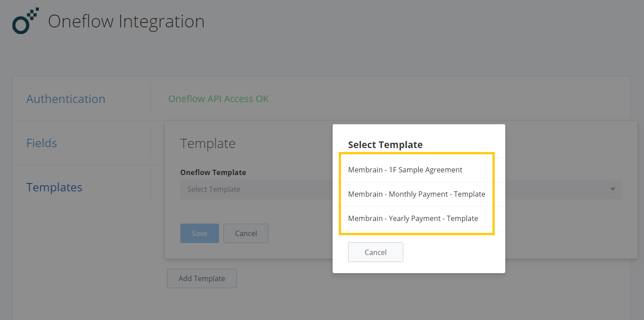This screenshot has height=320, width=644.
Task: Click the Oneflow Integration page title
Action: 126,21
